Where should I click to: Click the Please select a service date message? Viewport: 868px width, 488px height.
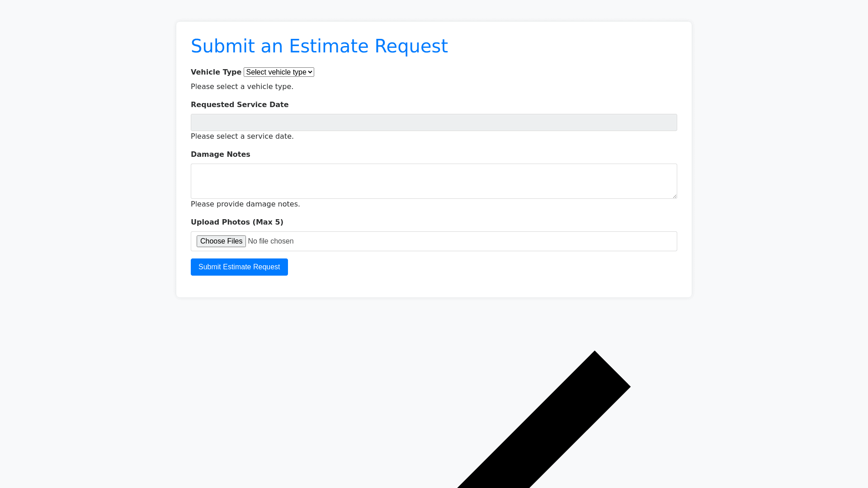click(242, 136)
